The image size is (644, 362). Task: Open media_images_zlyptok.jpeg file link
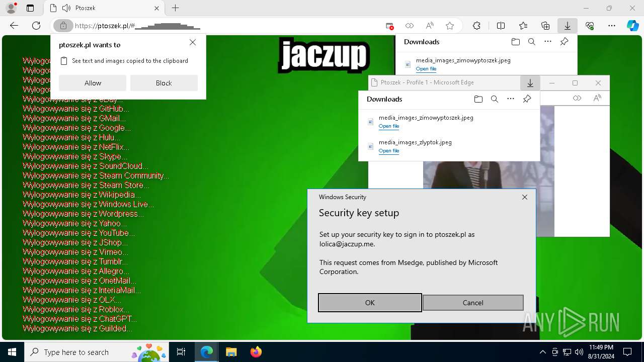(389, 151)
